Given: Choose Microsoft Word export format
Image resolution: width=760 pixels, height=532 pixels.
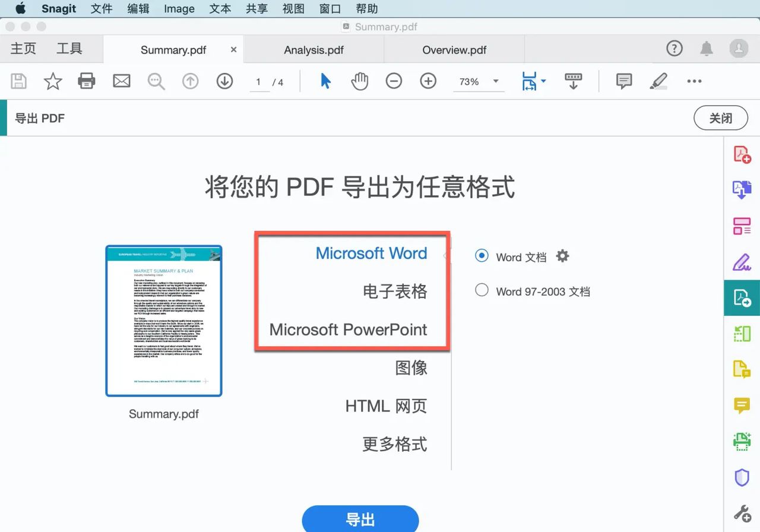Looking at the screenshot, I should coord(371,253).
